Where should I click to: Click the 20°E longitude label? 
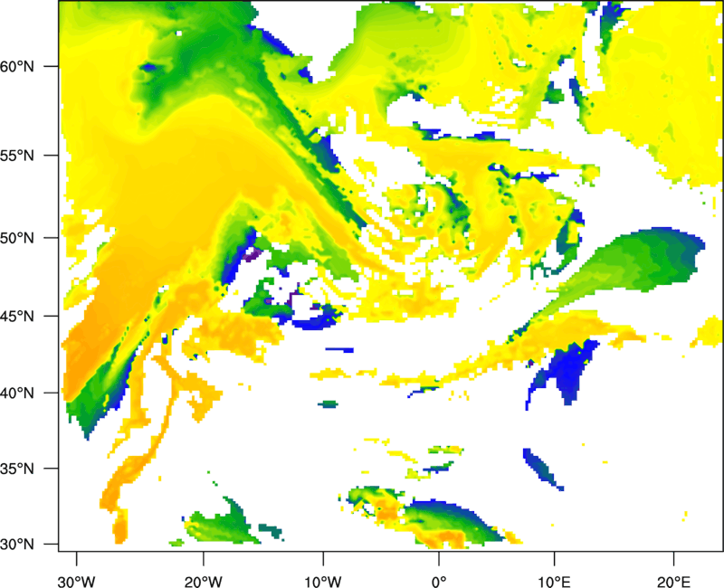(673, 582)
